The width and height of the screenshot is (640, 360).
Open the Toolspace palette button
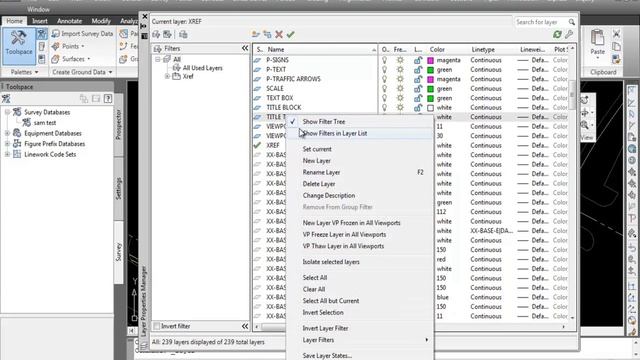coord(19,46)
